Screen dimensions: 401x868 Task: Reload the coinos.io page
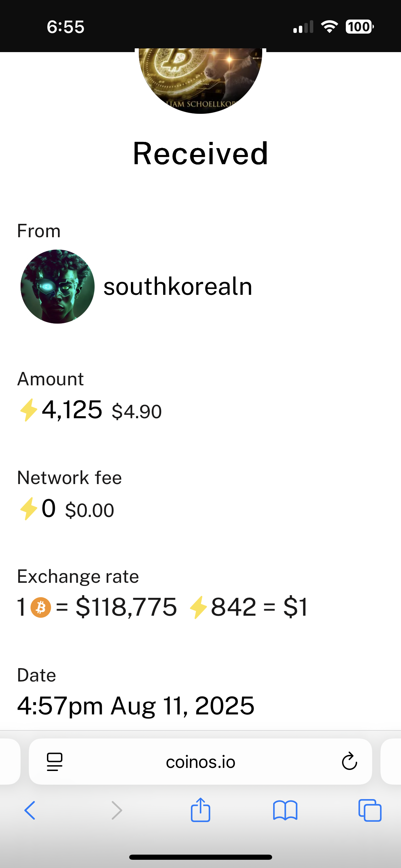pyautogui.click(x=350, y=761)
